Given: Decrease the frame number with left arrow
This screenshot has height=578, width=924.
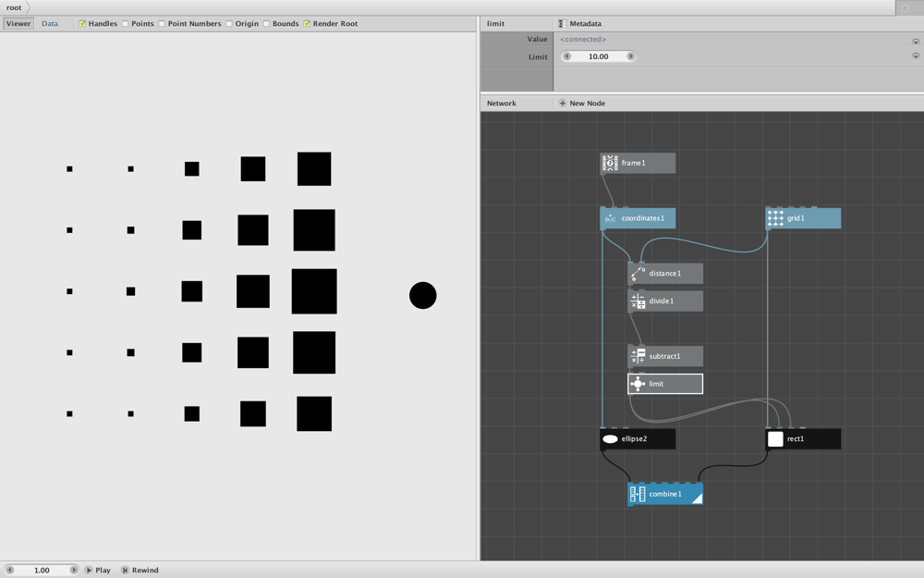Looking at the screenshot, I should pos(9,571).
